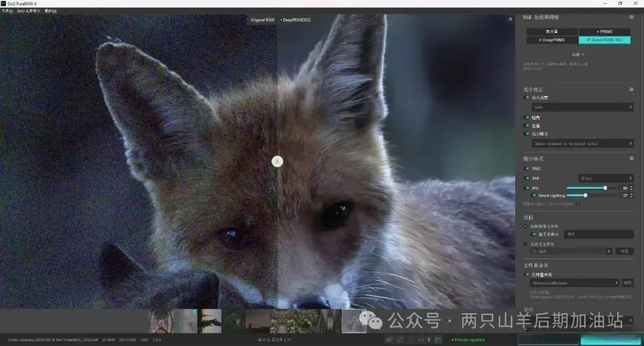Click the ISO 51200 status bar entry
644x346 pixels.
128,340
